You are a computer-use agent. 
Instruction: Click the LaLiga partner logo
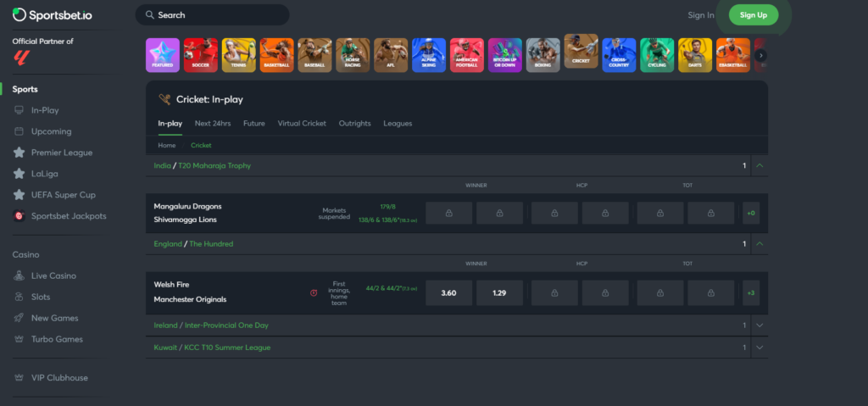pyautogui.click(x=22, y=57)
